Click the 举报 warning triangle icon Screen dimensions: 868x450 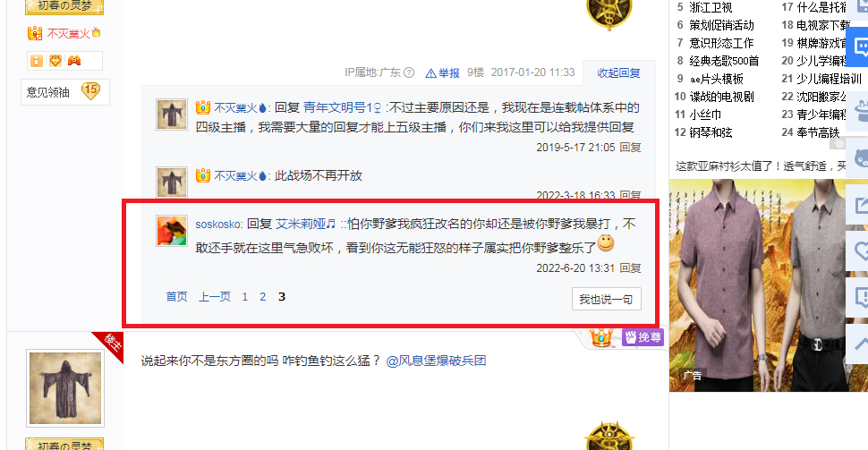430,73
